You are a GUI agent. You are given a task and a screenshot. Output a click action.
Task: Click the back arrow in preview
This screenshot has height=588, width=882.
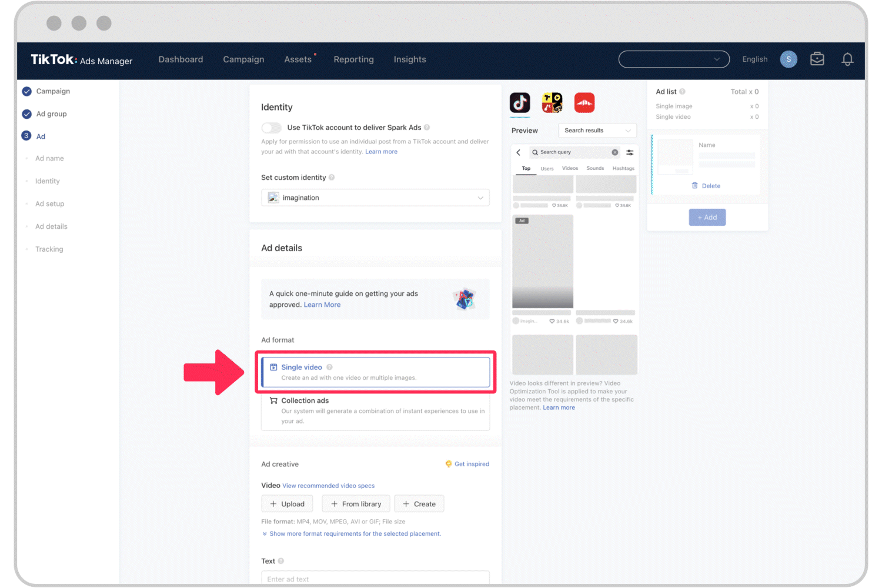pos(519,152)
